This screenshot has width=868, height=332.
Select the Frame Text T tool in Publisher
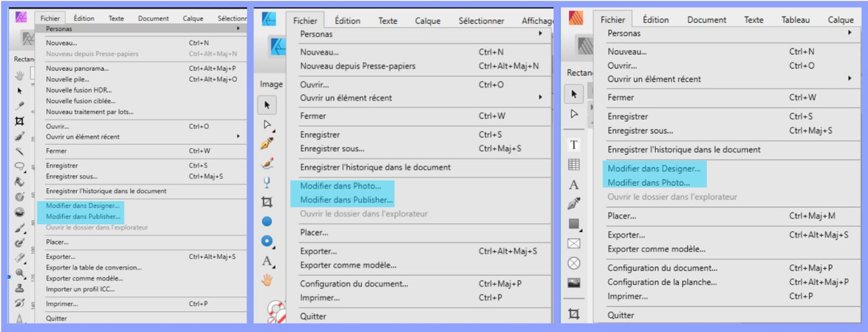pos(574,145)
